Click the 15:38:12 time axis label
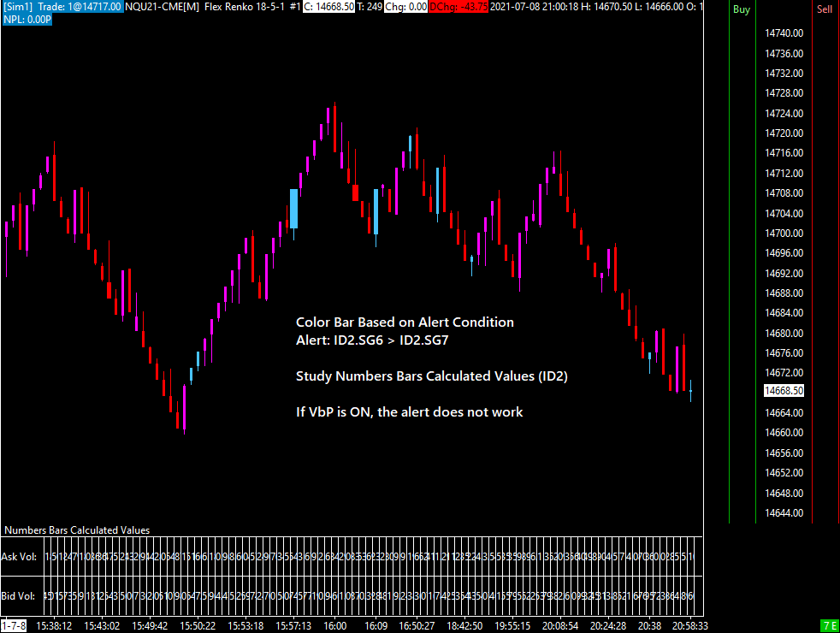 [x=54, y=625]
